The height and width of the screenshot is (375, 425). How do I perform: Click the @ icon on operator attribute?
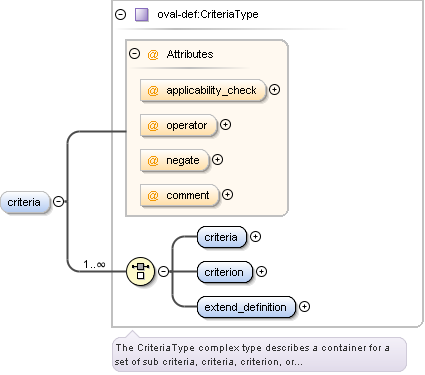pos(153,125)
